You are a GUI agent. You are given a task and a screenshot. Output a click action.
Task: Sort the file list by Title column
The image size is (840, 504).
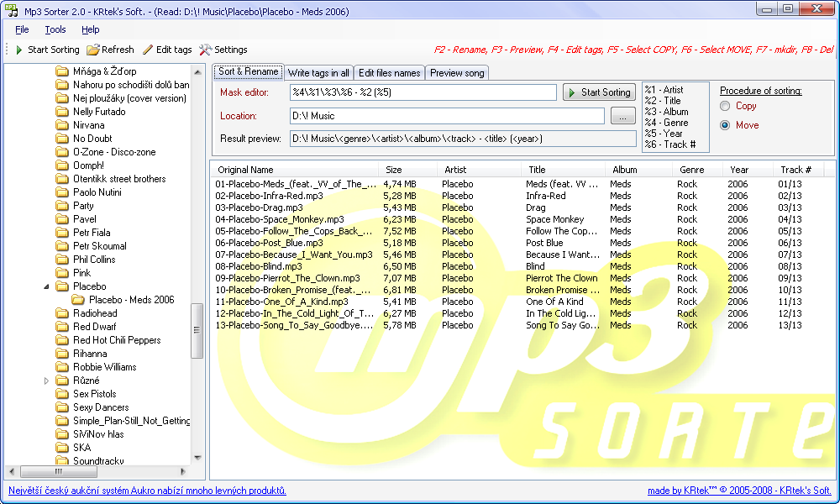[x=564, y=170]
